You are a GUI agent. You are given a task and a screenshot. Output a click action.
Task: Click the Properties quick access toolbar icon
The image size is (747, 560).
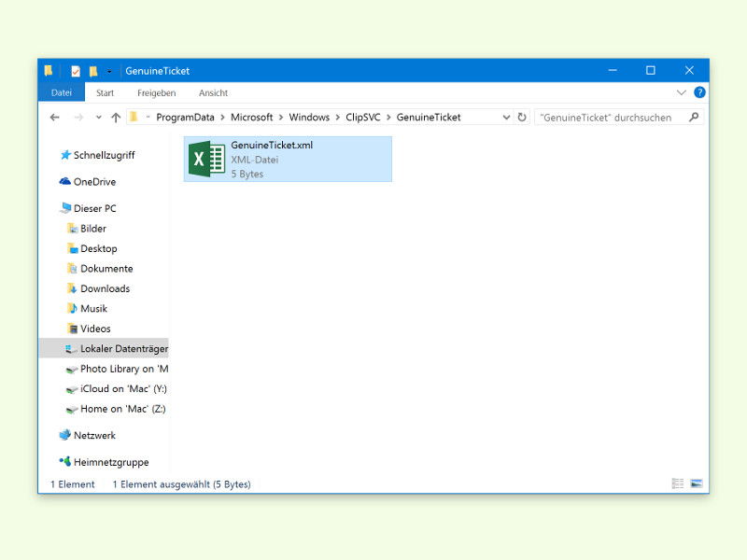pyautogui.click(x=76, y=71)
